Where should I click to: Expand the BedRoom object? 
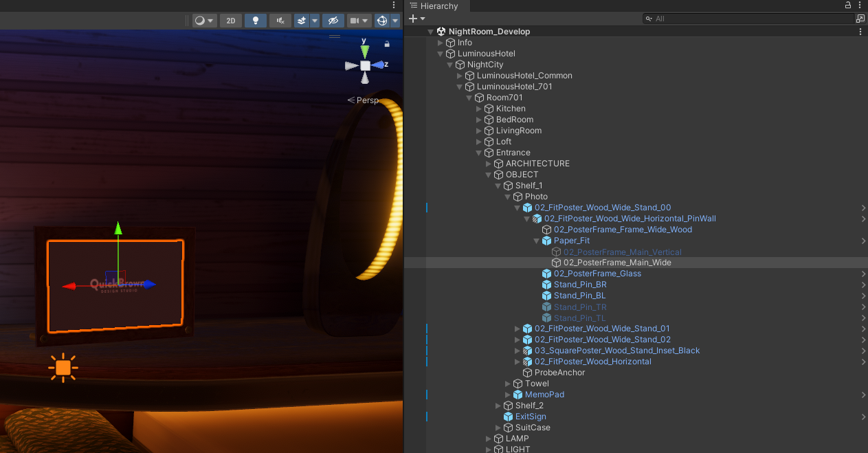pos(479,120)
